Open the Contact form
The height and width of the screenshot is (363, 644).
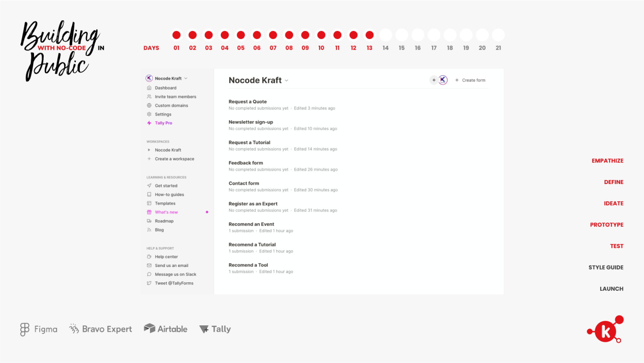pyautogui.click(x=244, y=183)
